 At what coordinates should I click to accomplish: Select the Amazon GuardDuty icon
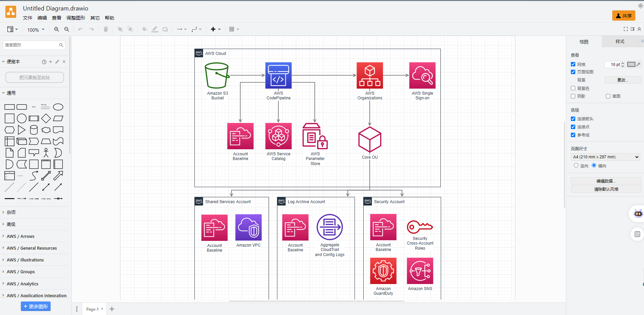383,271
